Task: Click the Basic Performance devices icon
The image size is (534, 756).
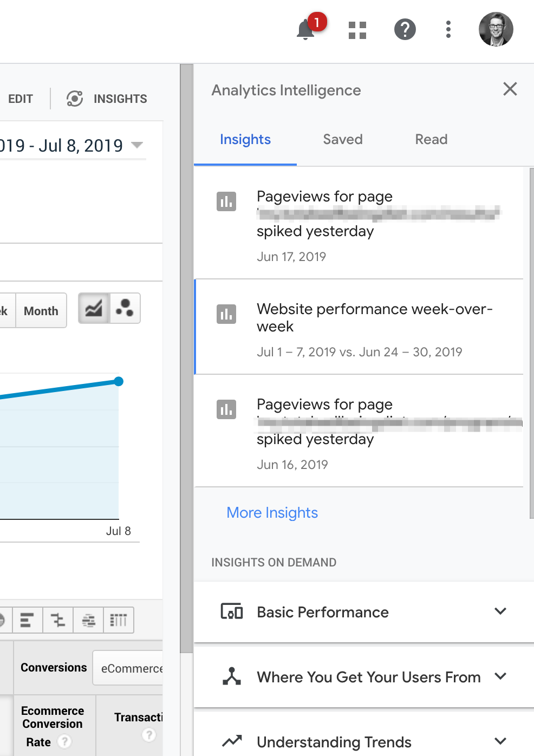Action: [232, 611]
